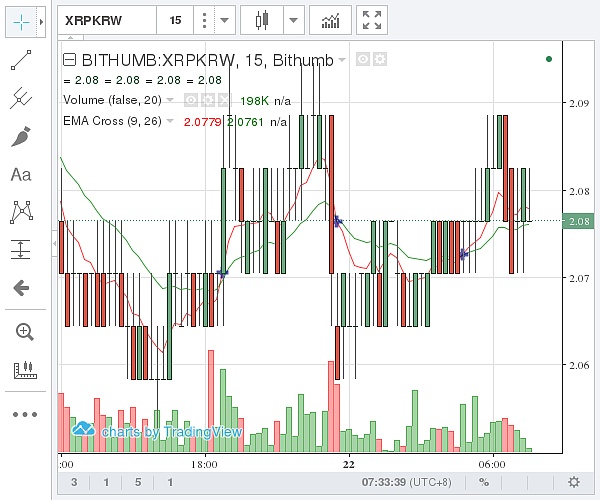Click the candlestick chart style icon
Viewport: 600px width, 500px height.
click(x=262, y=20)
